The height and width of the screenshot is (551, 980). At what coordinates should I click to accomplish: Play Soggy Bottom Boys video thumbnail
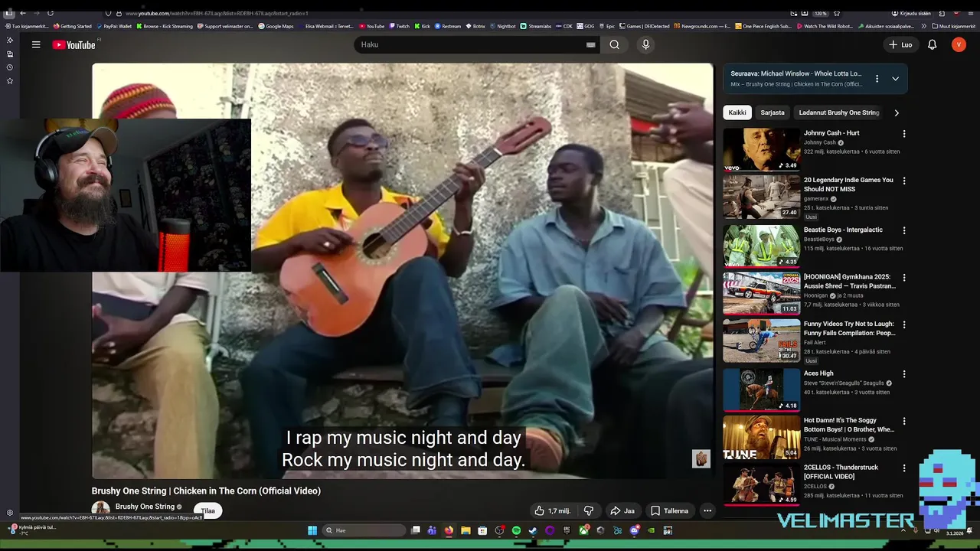pyautogui.click(x=761, y=437)
